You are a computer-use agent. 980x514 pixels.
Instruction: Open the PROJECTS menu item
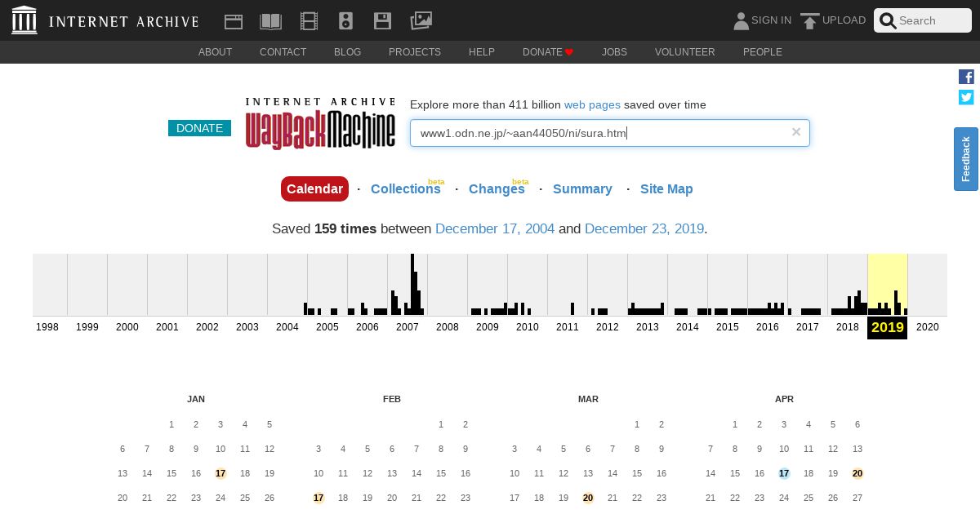(x=415, y=52)
